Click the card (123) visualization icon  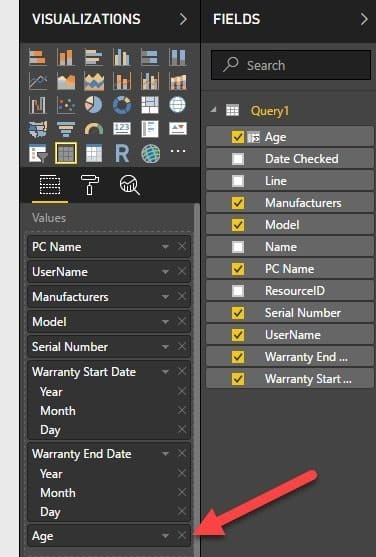[122, 128]
